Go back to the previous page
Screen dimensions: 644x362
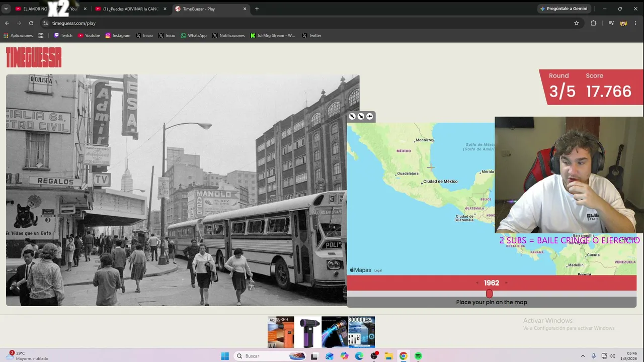coord(7,23)
